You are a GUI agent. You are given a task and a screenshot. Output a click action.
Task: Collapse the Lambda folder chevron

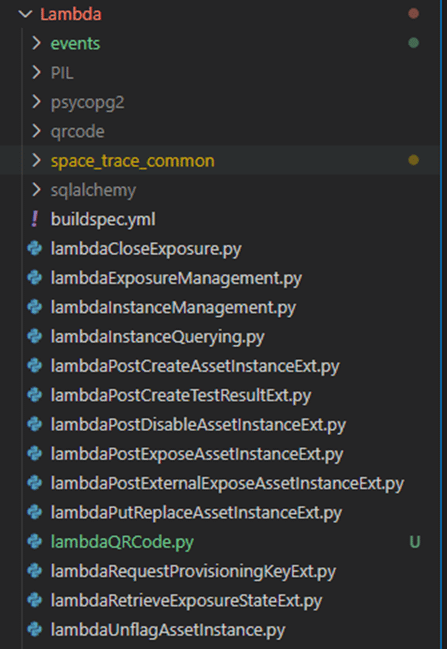point(26,14)
